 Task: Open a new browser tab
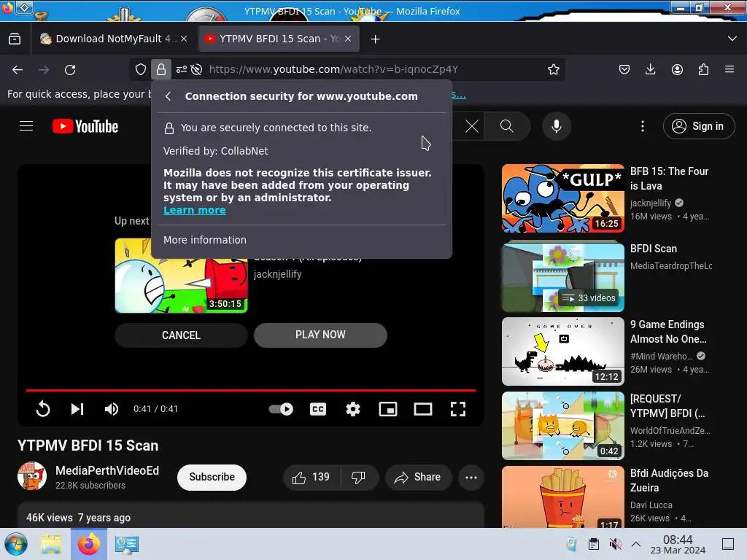(x=376, y=39)
